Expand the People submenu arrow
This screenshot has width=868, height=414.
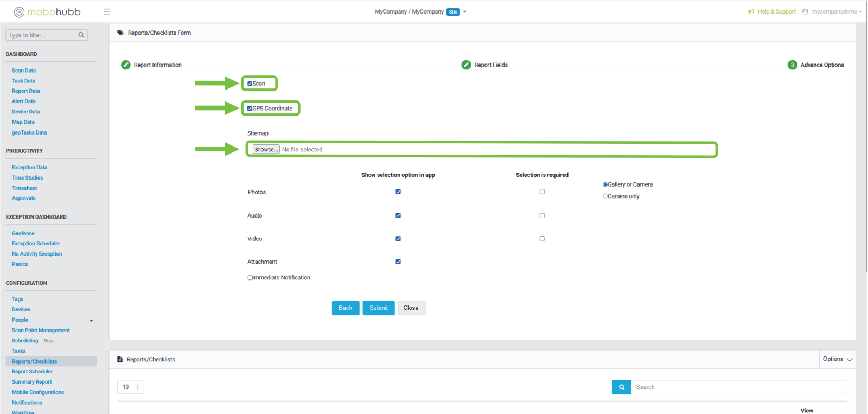tap(91, 320)
